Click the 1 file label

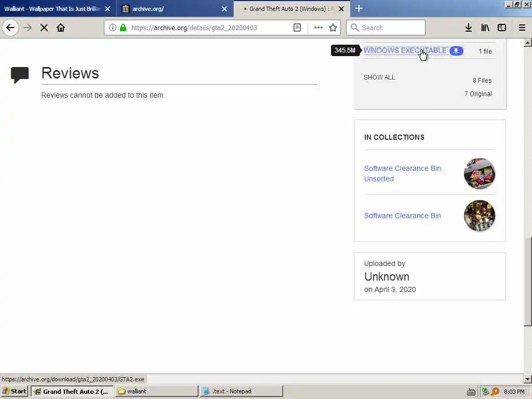click(485, 51)
